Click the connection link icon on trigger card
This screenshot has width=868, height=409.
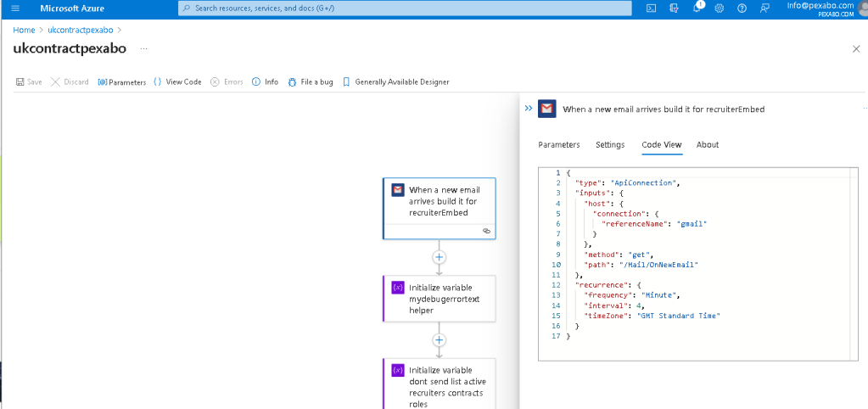pos(486,231)
